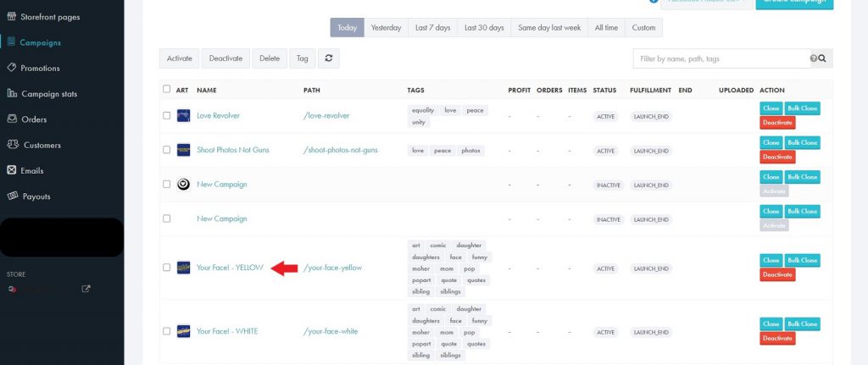Select the Last 30 days tab
Viewport: 868px width, 365px height.
(x=484, y=28)
